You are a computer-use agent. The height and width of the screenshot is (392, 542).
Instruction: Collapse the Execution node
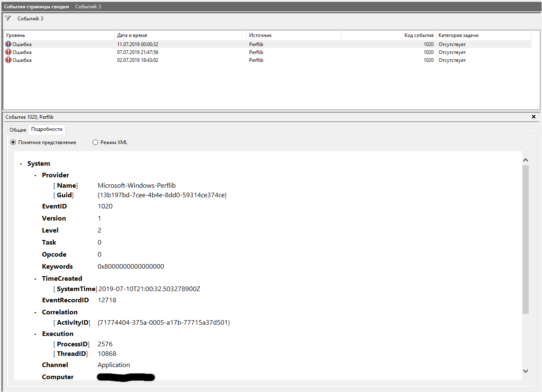pyautogui.click(x=35, y=334)
